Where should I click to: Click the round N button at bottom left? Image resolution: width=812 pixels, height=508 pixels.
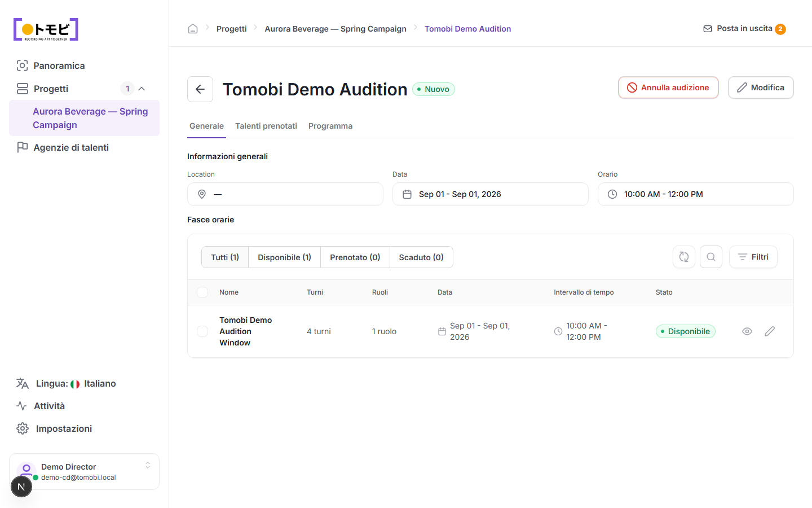(21, 487)
